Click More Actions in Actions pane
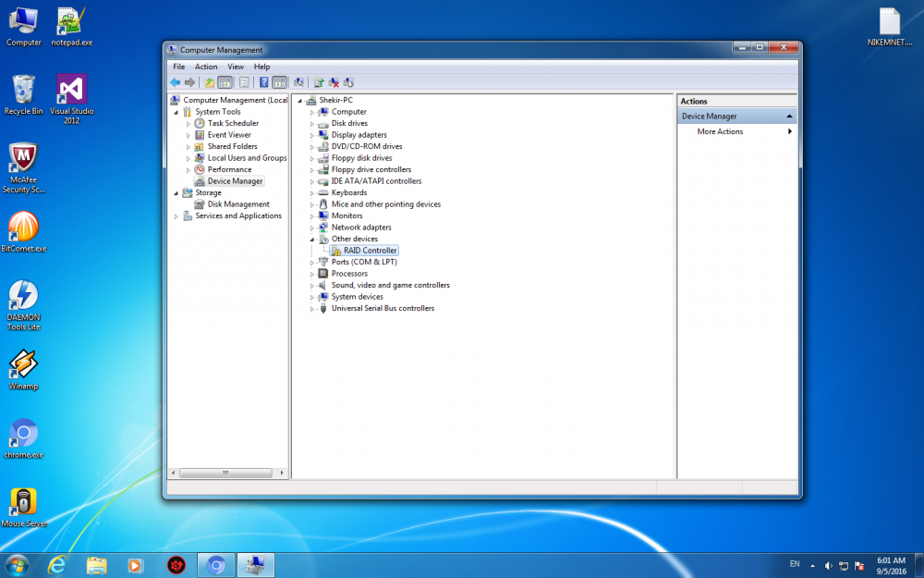 (720, 131)
